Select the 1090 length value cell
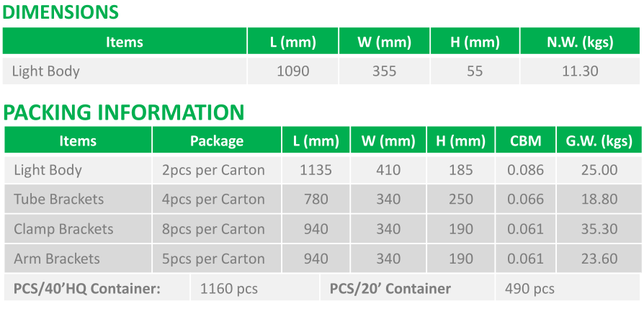This screenshot has height=309, width=644. (x=292, y=71)
